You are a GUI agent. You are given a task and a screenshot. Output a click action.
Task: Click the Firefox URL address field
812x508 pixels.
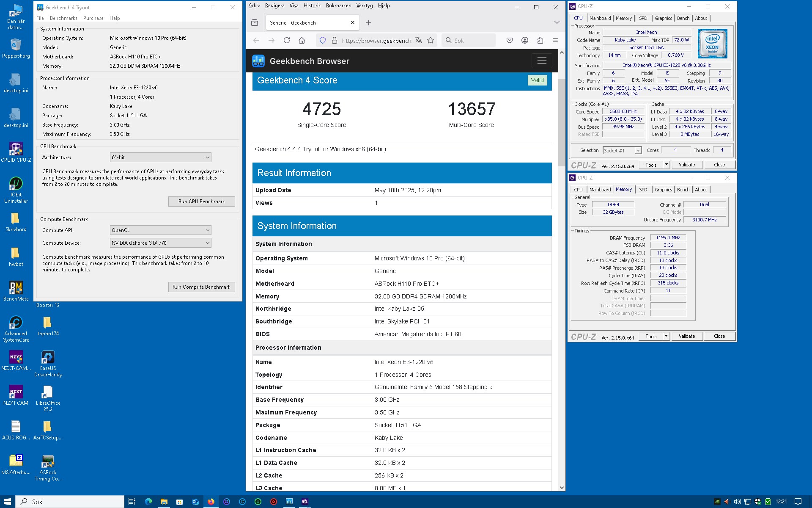click(x=376, y=41)
